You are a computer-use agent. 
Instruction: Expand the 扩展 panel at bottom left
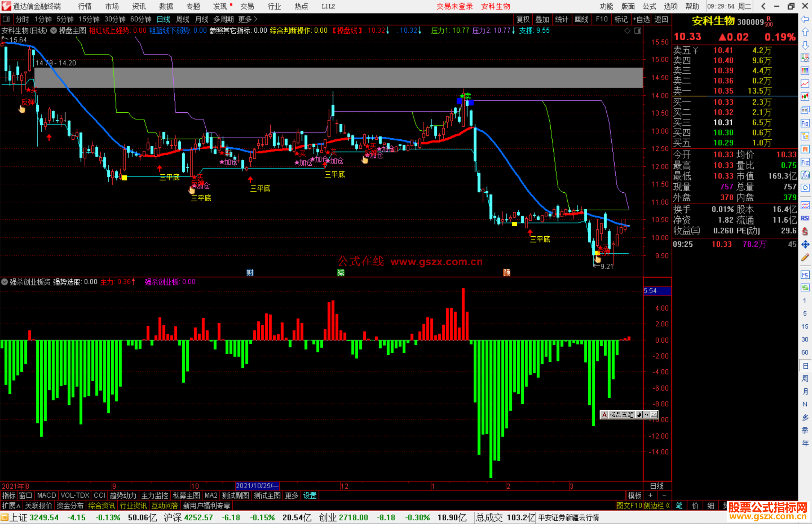(11, 506)
